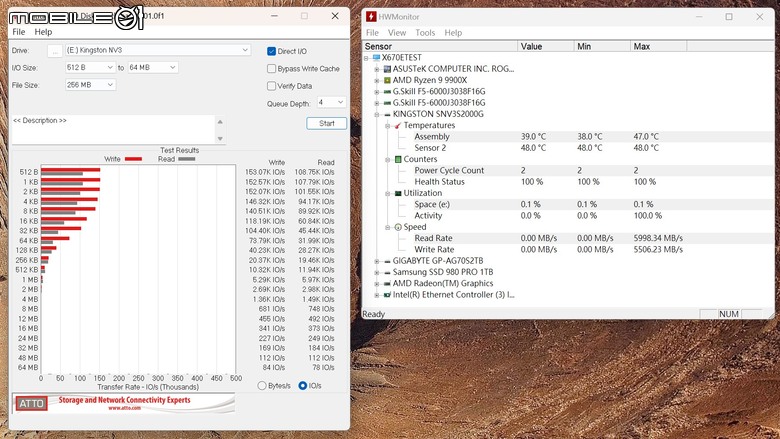Screen dimensions: 780x439
Task: Click the red Write legend swatch
Action: tap(133, 159)
